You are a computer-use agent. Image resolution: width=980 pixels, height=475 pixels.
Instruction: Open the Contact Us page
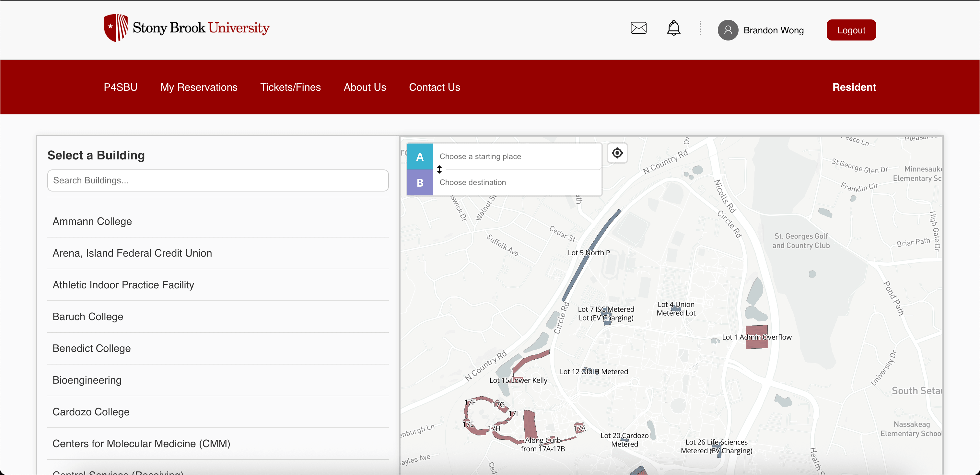point(434,87)
